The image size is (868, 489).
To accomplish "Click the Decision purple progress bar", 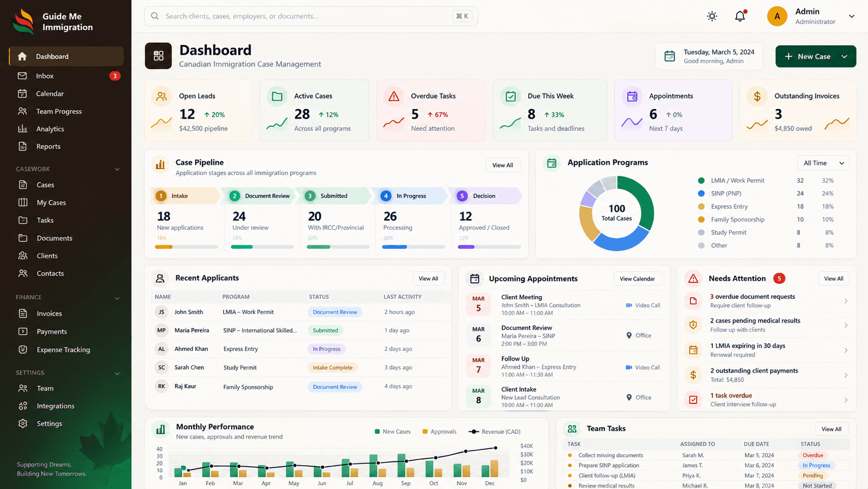I will [466, 247].
